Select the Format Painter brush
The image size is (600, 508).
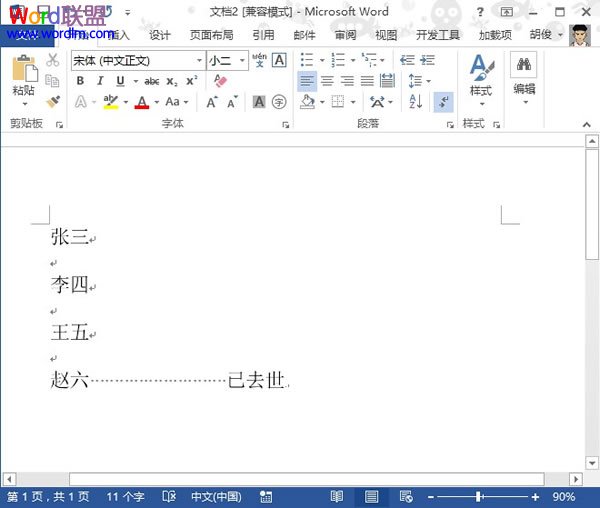52,101
